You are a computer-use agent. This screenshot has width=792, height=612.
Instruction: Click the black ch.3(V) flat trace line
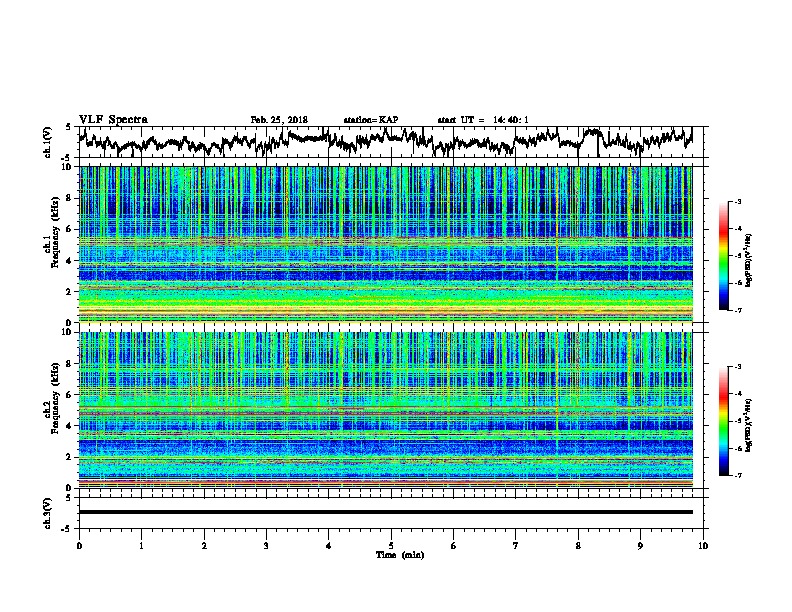(385, 512)
